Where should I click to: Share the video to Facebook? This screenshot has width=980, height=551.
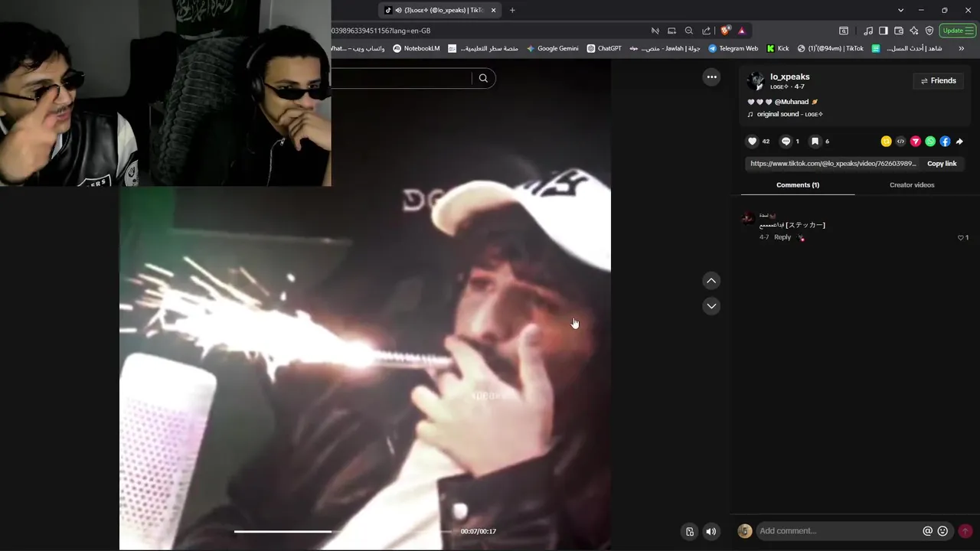click(x=945, y=142)
